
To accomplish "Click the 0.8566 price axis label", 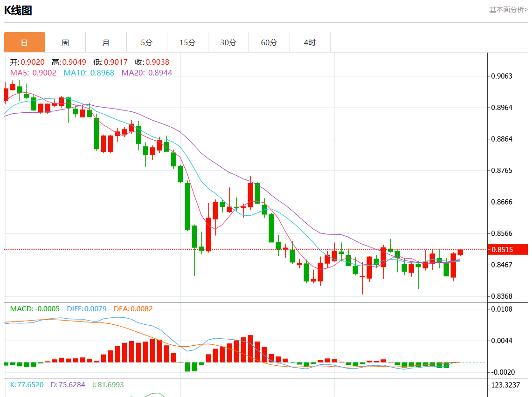I will coord(502,233).
